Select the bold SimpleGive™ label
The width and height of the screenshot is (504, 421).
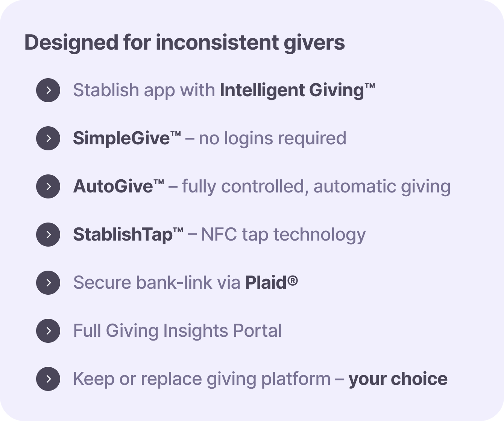[127, 138]
